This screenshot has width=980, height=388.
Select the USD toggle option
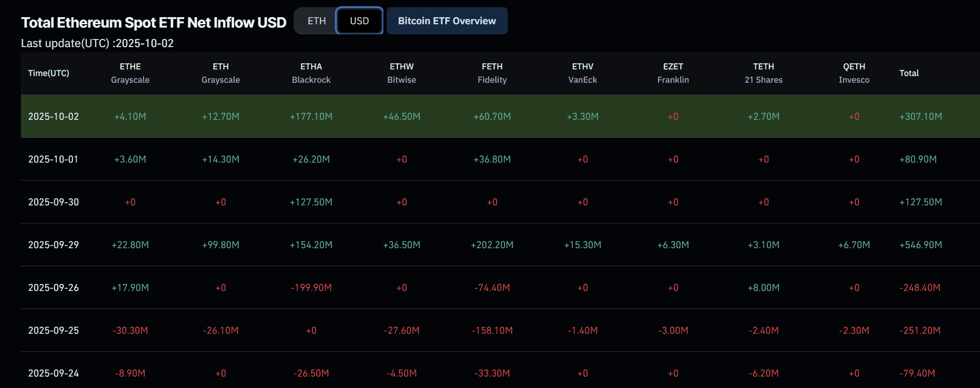coord(359,21)
